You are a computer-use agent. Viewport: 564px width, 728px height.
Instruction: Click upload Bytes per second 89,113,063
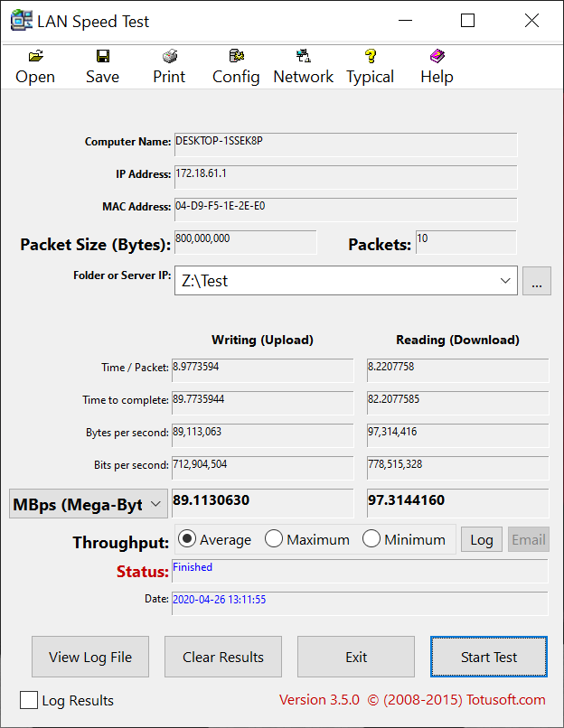(262, 435)
